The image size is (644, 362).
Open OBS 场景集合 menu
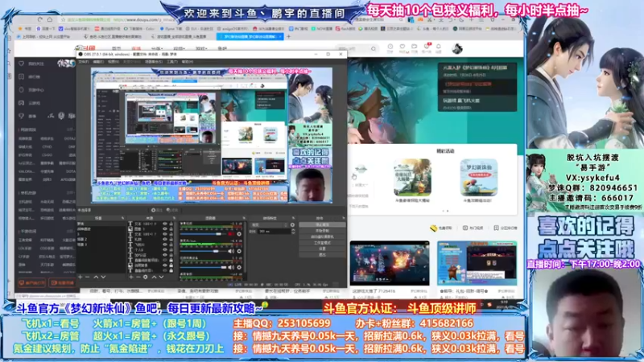click(153, 62)
